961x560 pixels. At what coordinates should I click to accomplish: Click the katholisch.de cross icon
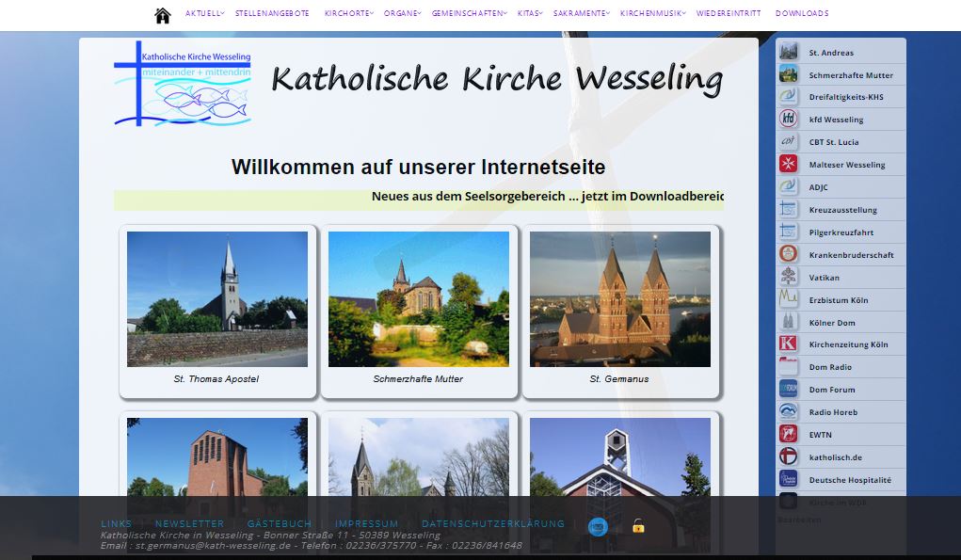tap(788, 457)
